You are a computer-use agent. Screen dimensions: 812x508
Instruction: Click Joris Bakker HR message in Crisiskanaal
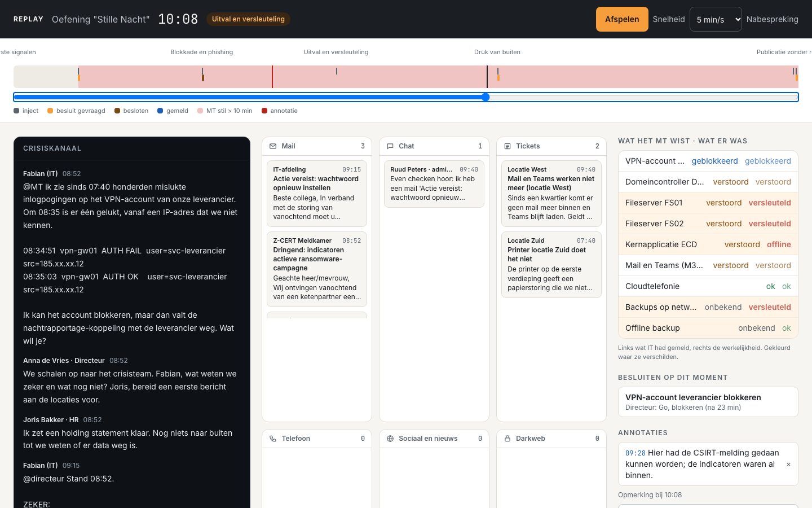click(131, 433)
